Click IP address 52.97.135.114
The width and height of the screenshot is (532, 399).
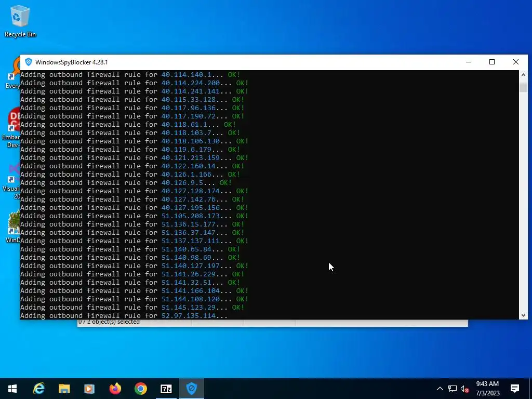pos(188,315)
